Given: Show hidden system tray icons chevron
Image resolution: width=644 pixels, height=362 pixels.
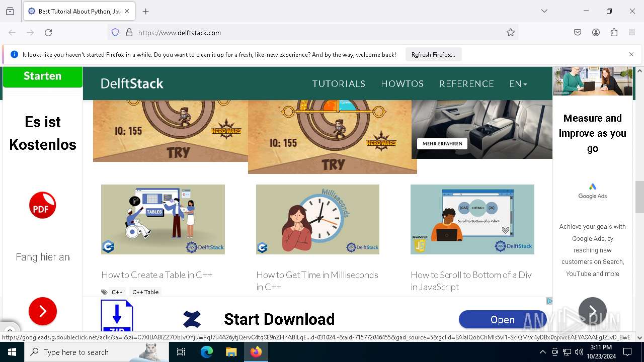Looking at the screenshot, I should 542,352.
